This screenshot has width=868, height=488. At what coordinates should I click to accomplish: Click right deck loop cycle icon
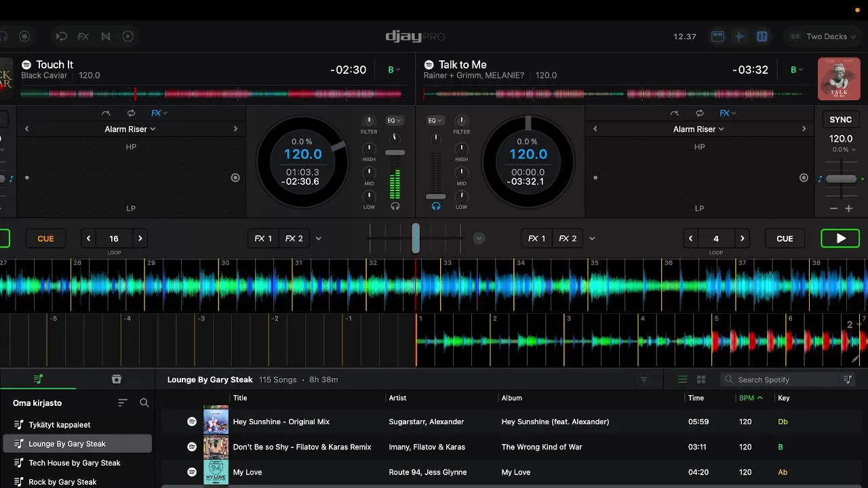[x=700, y=113]
